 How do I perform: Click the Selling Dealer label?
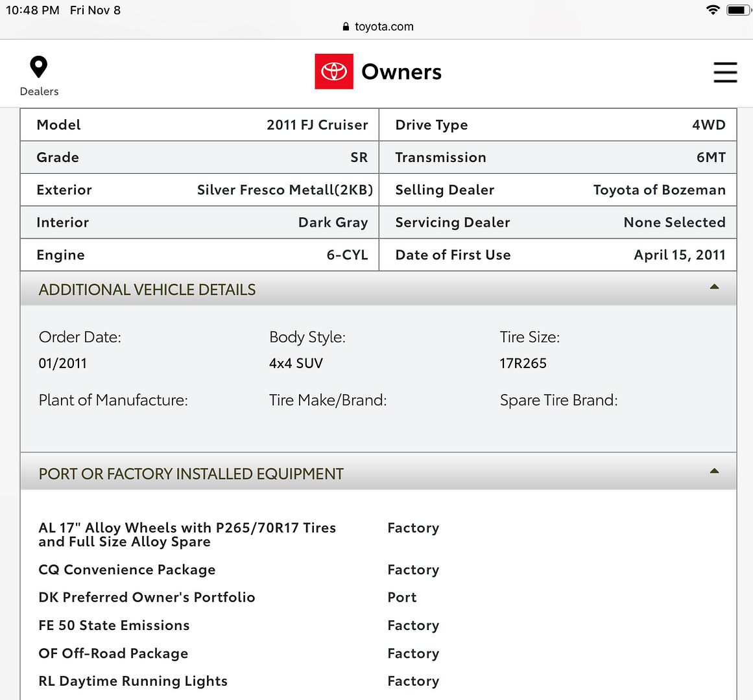pyautogui.click(x=445, y=190)
